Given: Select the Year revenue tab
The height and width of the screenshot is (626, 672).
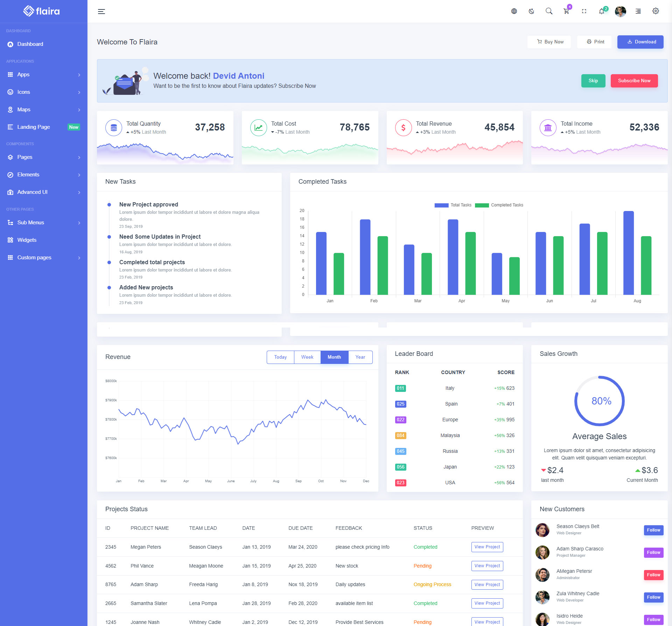Looking at the screenshot, I should [360, 357].
